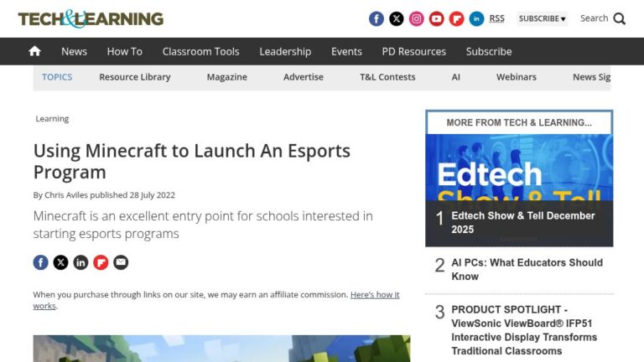The image size is (644, 362).
Task: Open the News menu item
Action: (74, 51)
